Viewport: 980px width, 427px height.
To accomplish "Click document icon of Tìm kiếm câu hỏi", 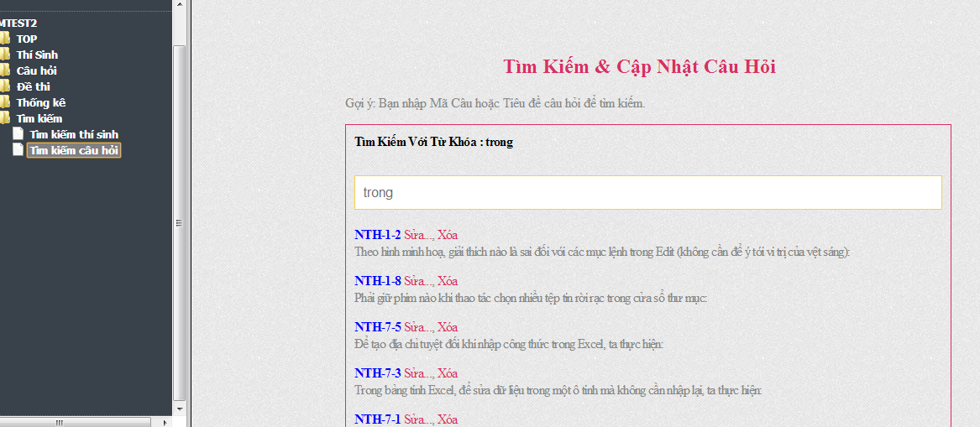I will coord(18,150).
